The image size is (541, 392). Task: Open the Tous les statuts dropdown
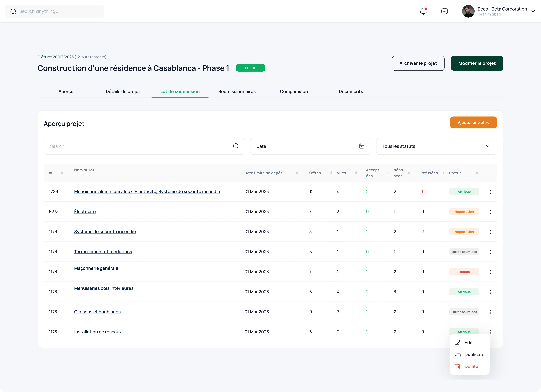pyautogui.click(x=437, y=146)
